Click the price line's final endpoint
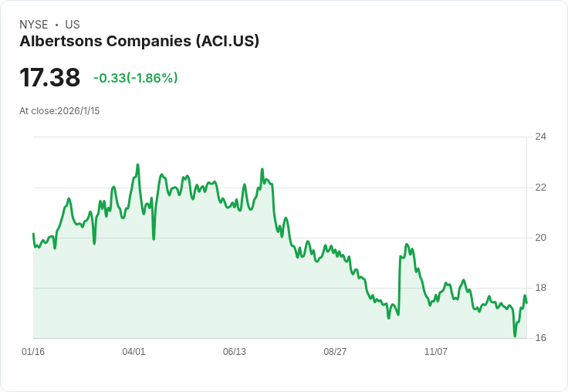This screenshot has height=392, width=568. click(526, 303)
